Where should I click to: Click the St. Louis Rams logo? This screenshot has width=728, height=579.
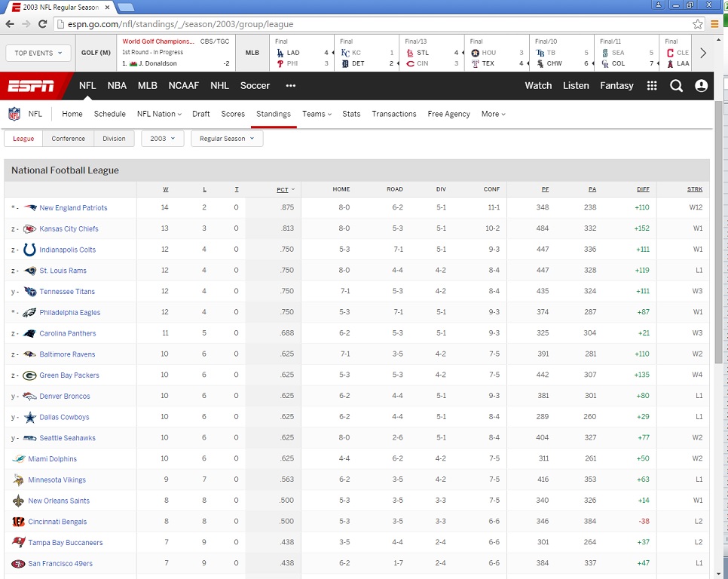tap(30, 271)
